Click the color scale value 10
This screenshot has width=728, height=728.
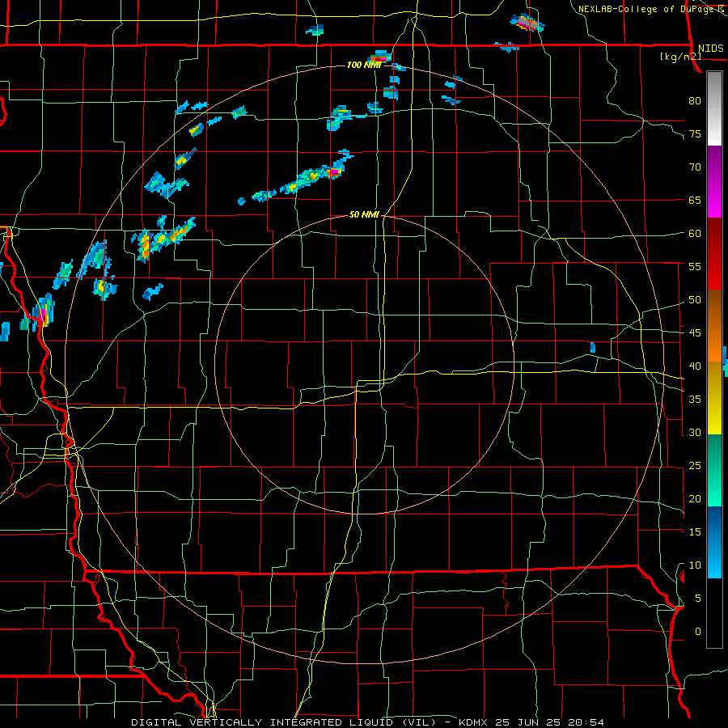[695, 565]
